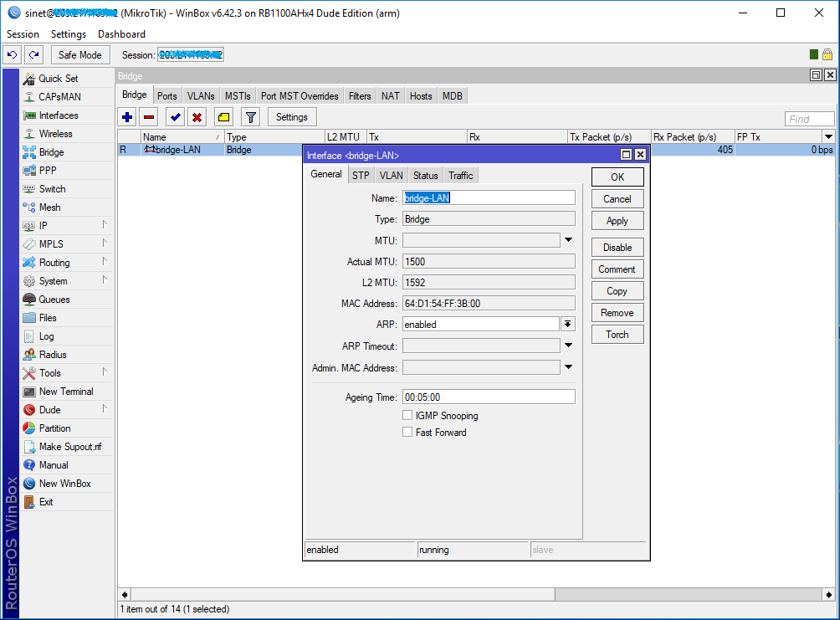Expand the System submenu
The width and height of the screenshot is (840, 620).
105,280
